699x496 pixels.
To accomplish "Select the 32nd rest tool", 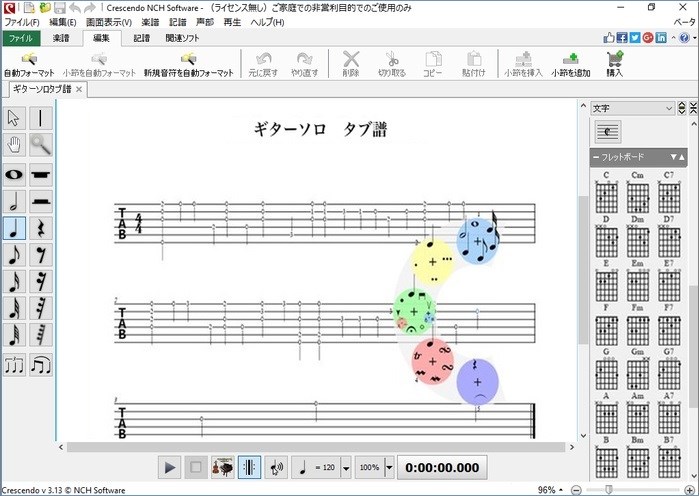I will 41,308.
